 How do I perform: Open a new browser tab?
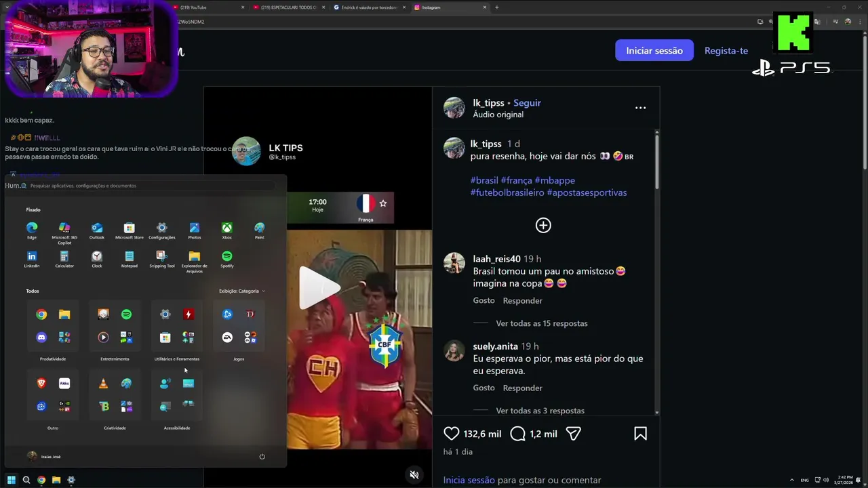point(496,7)
